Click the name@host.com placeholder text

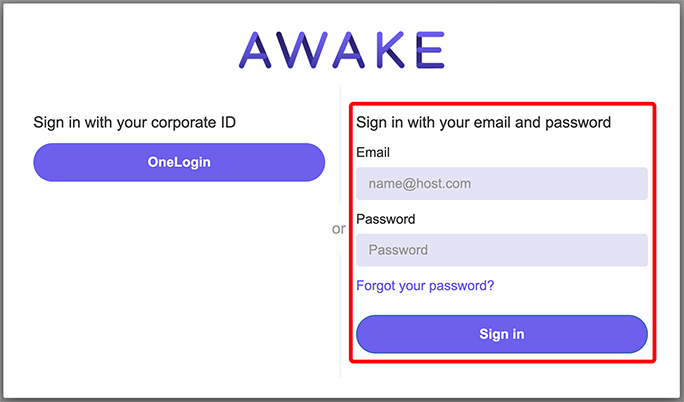420,184
